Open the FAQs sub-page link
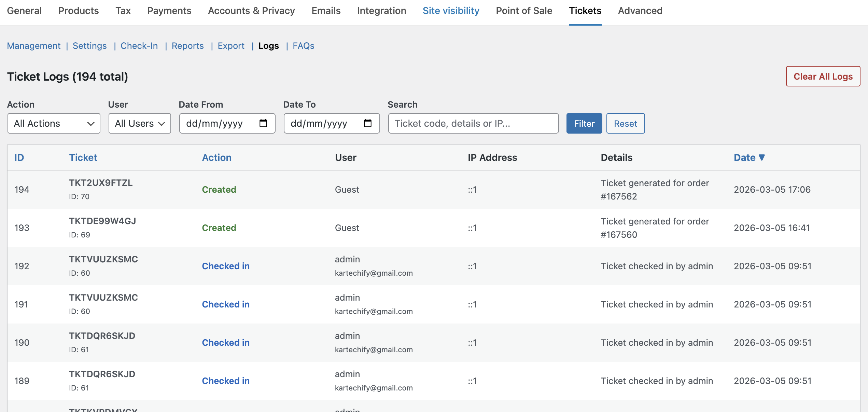The height and width of the screenshot is (412, 868). 304,46
